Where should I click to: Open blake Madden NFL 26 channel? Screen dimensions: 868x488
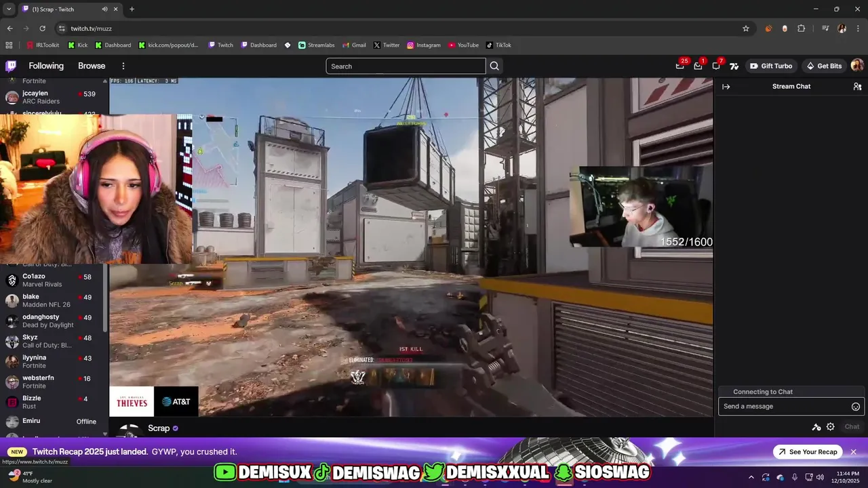pyautogui.click(x=53, y=300)
